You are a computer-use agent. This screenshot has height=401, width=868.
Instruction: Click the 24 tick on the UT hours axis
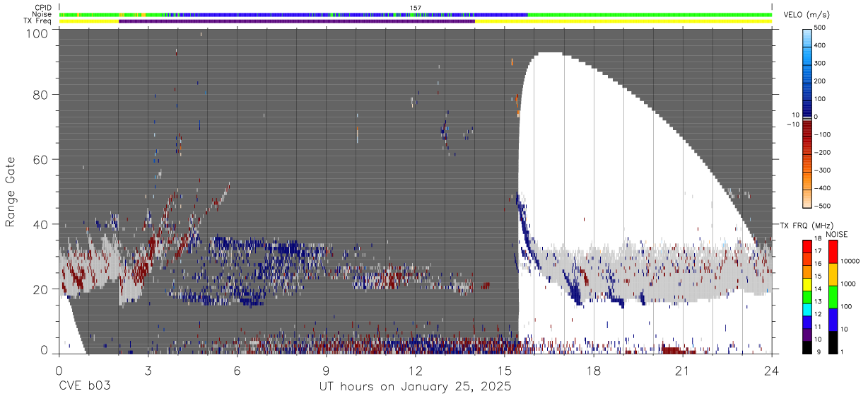pyautogui.click(x=771, y=371)
